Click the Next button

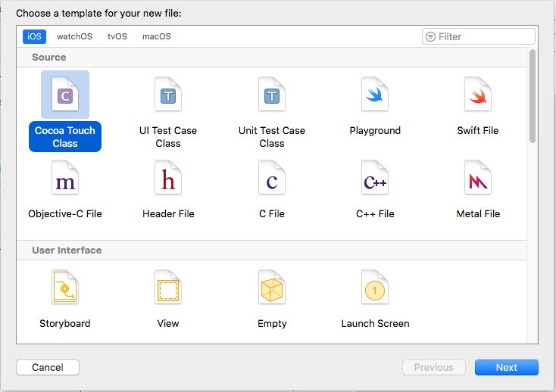506,368
